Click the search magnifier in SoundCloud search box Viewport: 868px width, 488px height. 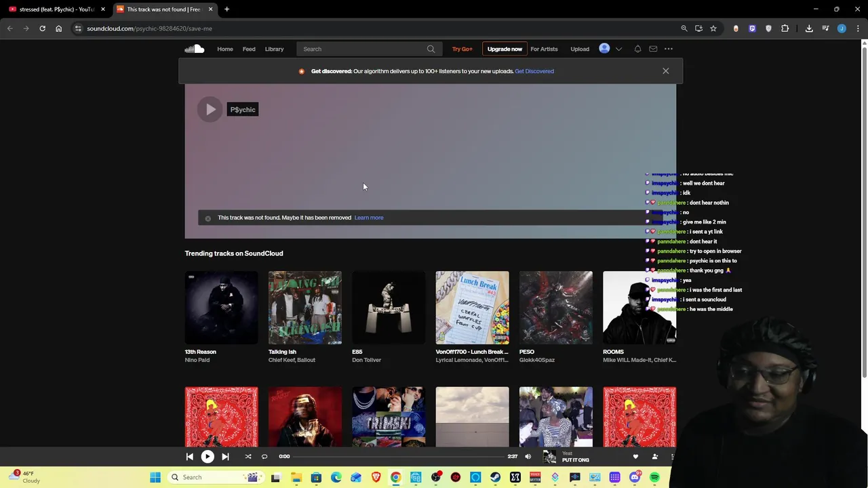click(x=431, y=49)
